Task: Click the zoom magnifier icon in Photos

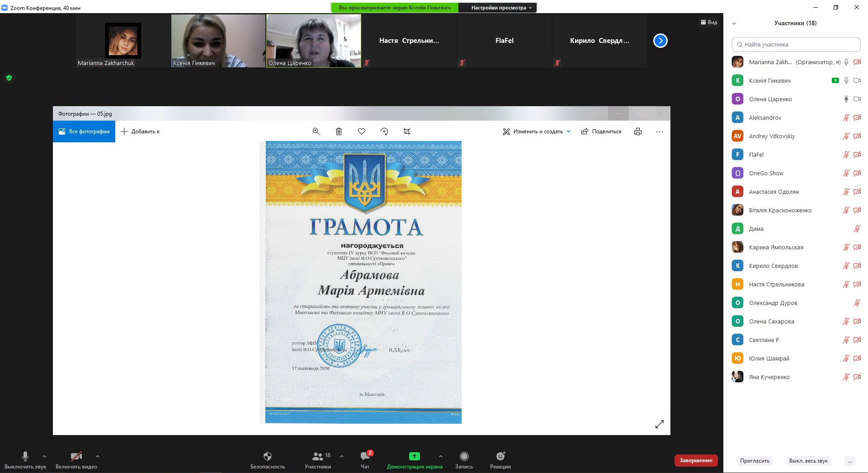Action: 316,131
